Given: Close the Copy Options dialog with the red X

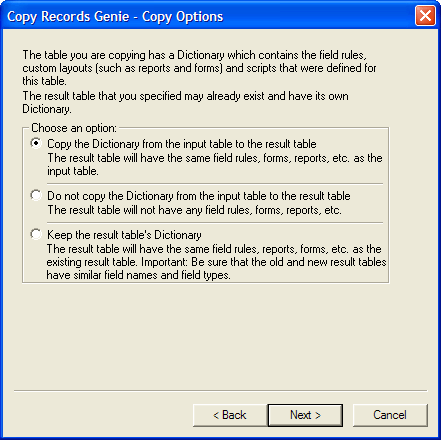Looking at the screenshot, I should click(425, 15).
